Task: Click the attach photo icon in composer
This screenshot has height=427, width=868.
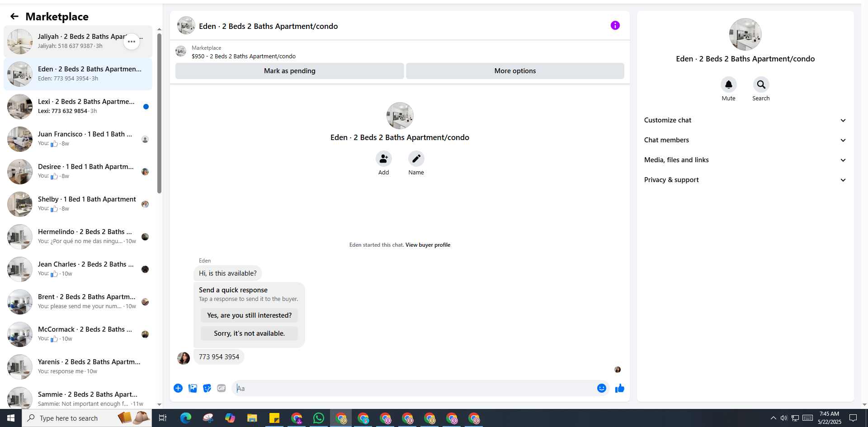Action: click(x=193, y=388)
